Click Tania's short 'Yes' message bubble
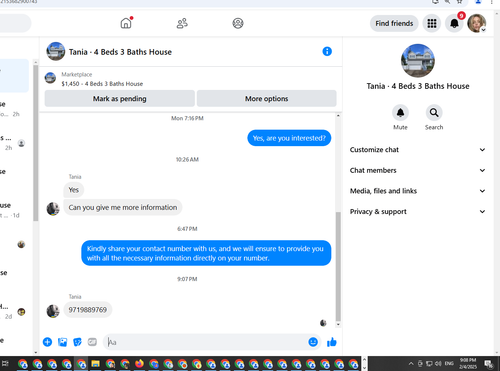 click(x=74, y=190)
